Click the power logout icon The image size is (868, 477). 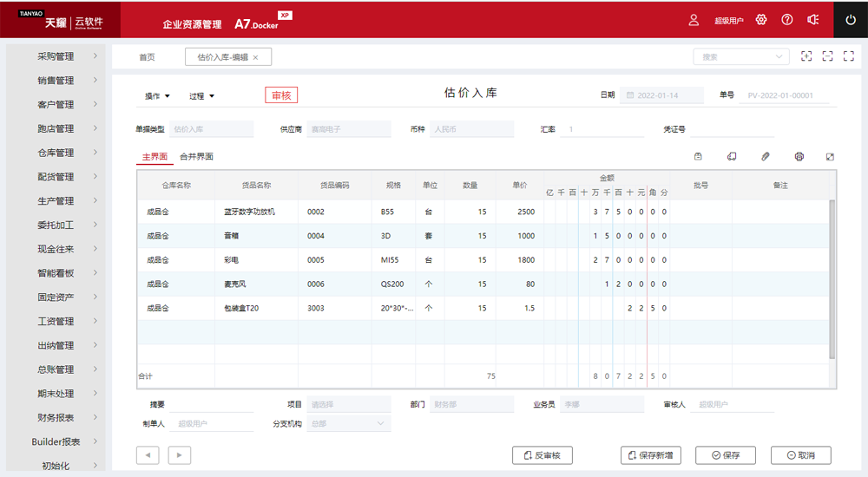[x=851, y=20]
